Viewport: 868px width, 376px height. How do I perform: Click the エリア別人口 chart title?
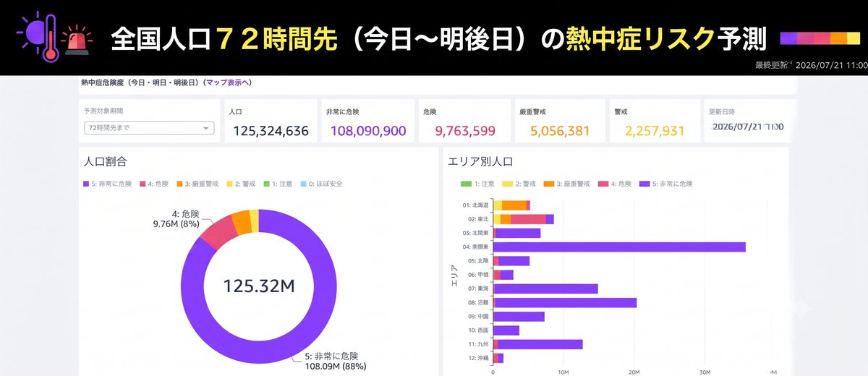[x=481, y=162]
